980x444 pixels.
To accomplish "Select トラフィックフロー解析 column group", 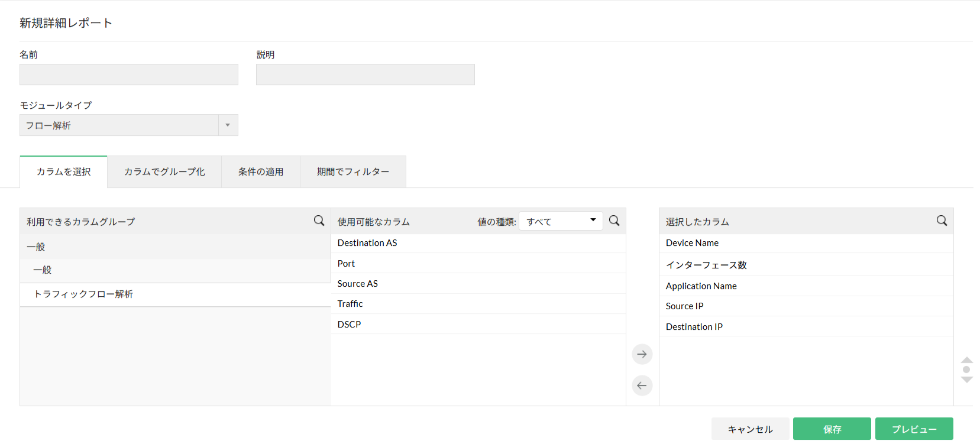I will (x=83, y=294).
